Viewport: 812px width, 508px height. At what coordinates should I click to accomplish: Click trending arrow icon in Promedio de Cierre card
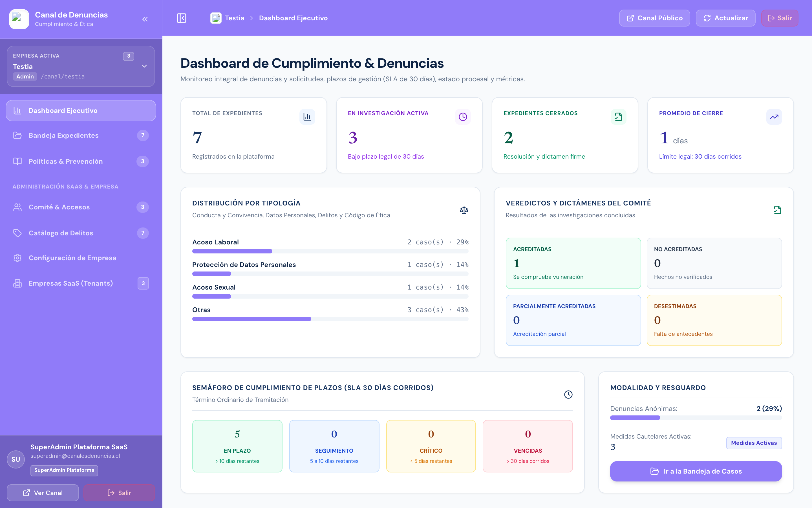click(x=774, y=117)
